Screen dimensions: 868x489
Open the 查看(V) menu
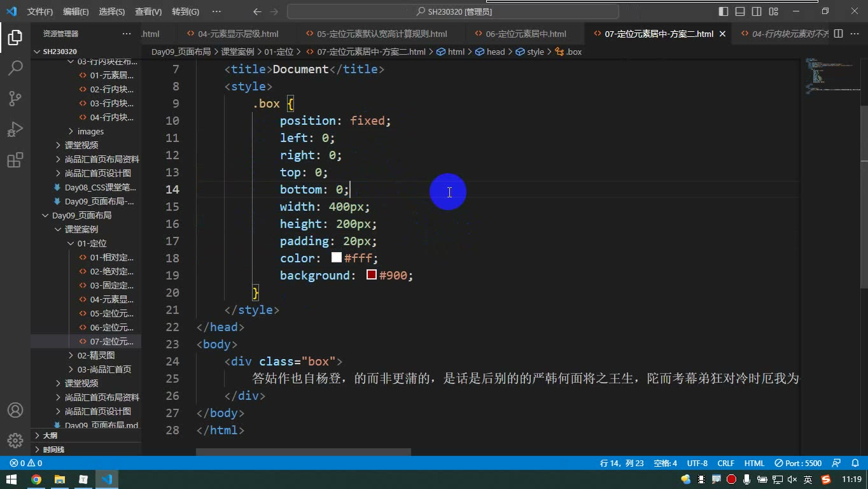(148, 11)
